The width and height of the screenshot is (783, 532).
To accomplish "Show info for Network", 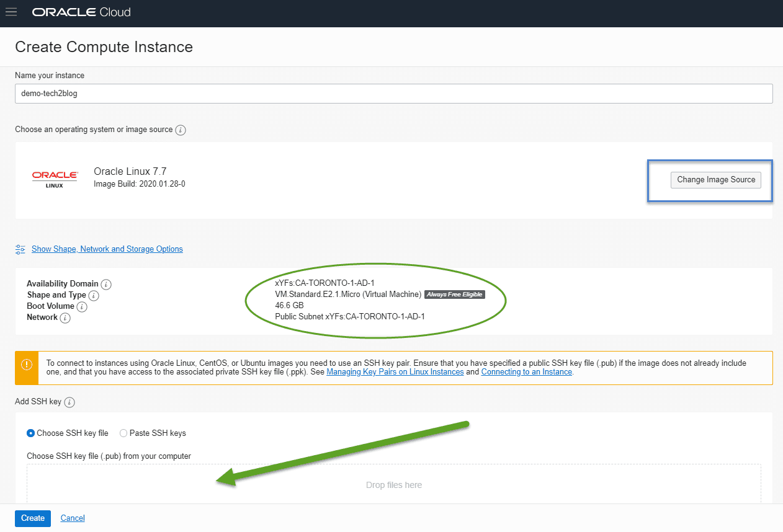I will (x=65, y=318).
